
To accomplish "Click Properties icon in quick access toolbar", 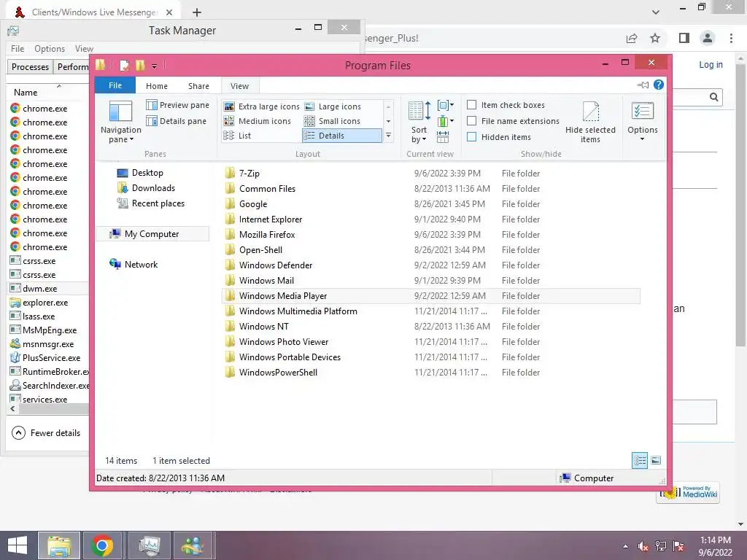I will click(x=124, y=66).
